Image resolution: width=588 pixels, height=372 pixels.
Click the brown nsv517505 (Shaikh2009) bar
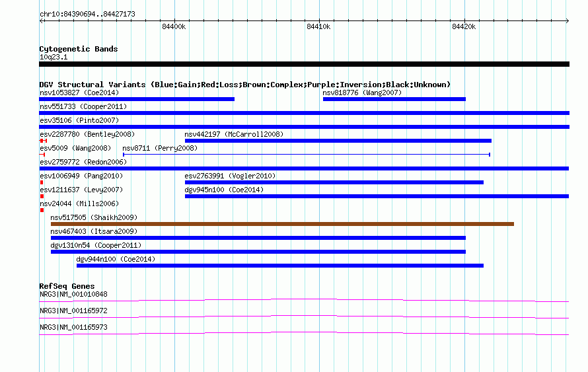282,224
